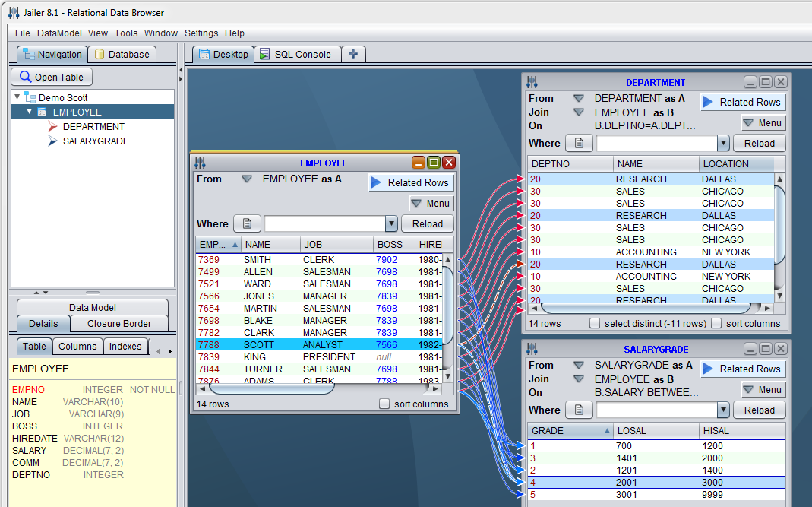Enable select distinct checkbox in DEPARTMENT
812x507 pixels.
pyautogui.click(x=595, y=323)
